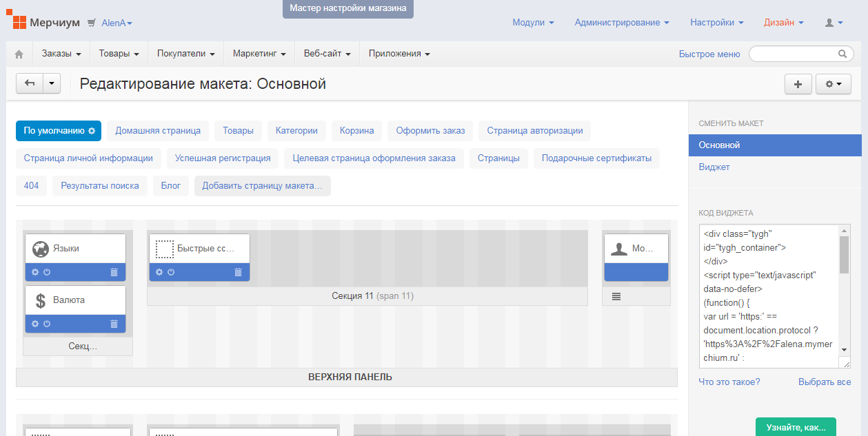Disable the Валюта block with power icon
Screen dimensions: 868x436
click(47, 324)
